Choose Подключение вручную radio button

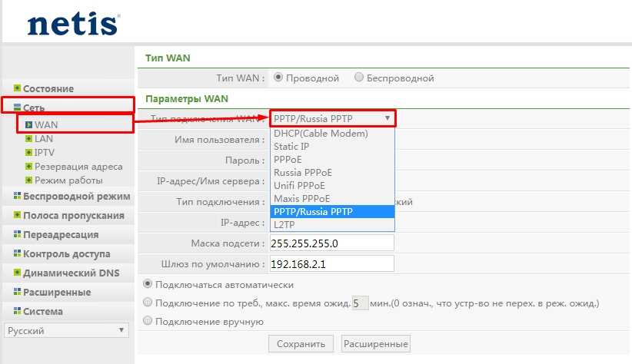(x=148, y=322)
